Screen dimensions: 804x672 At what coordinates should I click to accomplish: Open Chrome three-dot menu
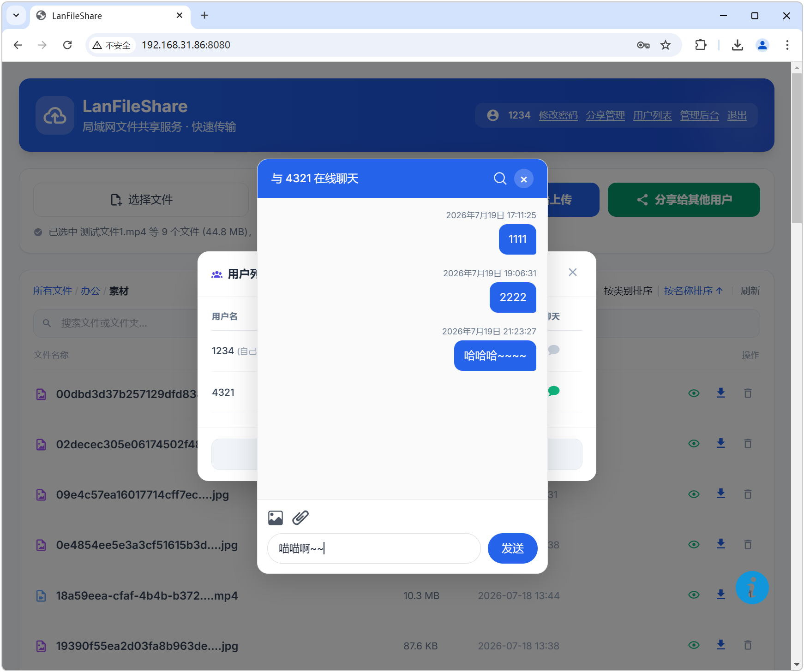pos(787,45)
